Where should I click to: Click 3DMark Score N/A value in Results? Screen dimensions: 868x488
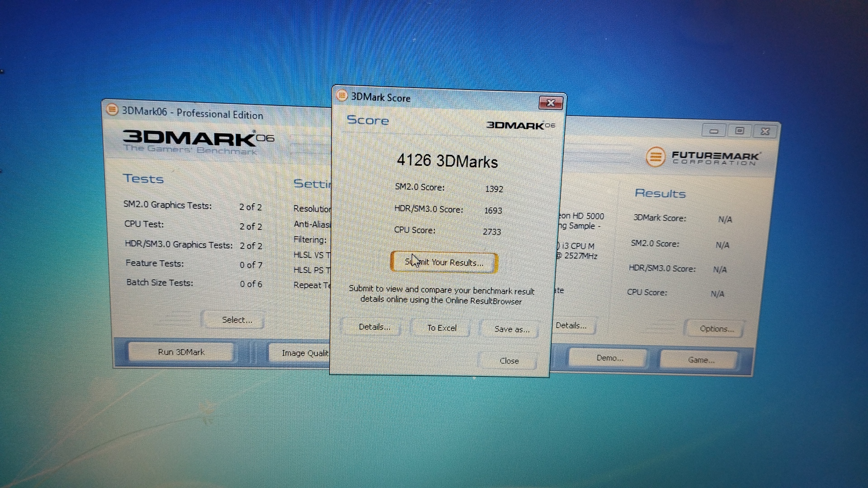tap(725, 220)
